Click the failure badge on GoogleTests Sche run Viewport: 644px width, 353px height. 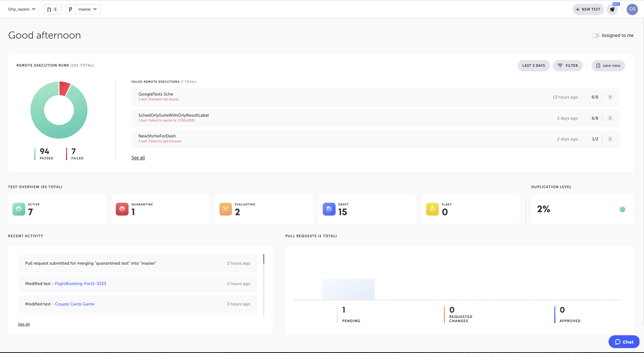pyautogui.click(x=610, y=97)
